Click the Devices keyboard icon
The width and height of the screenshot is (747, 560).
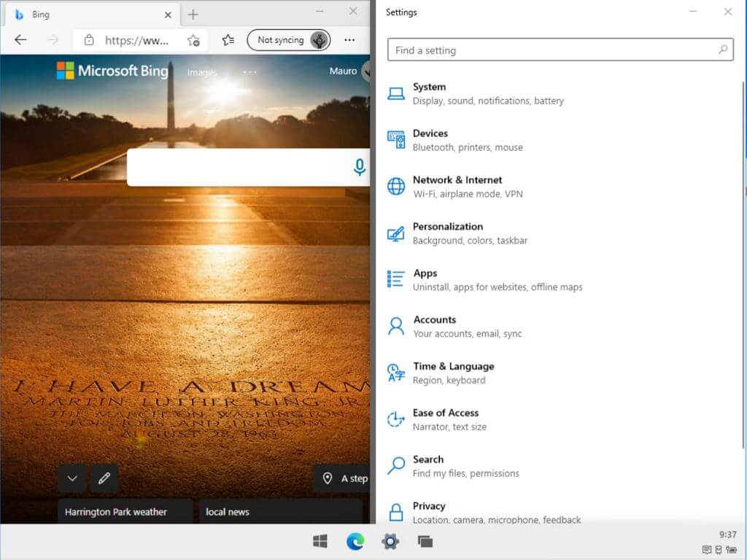coord(395,139)
